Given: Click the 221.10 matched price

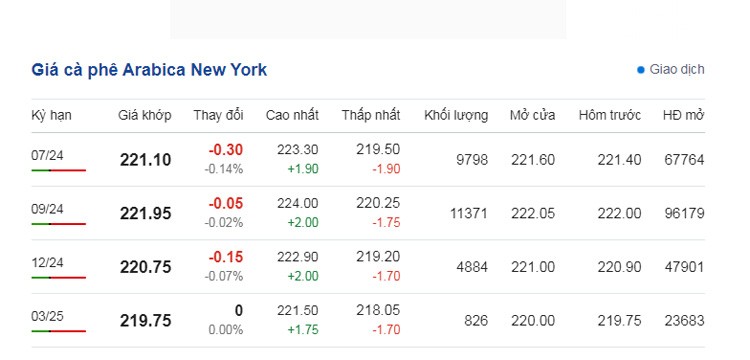Looking at the screenshot, I should [145, 160].
